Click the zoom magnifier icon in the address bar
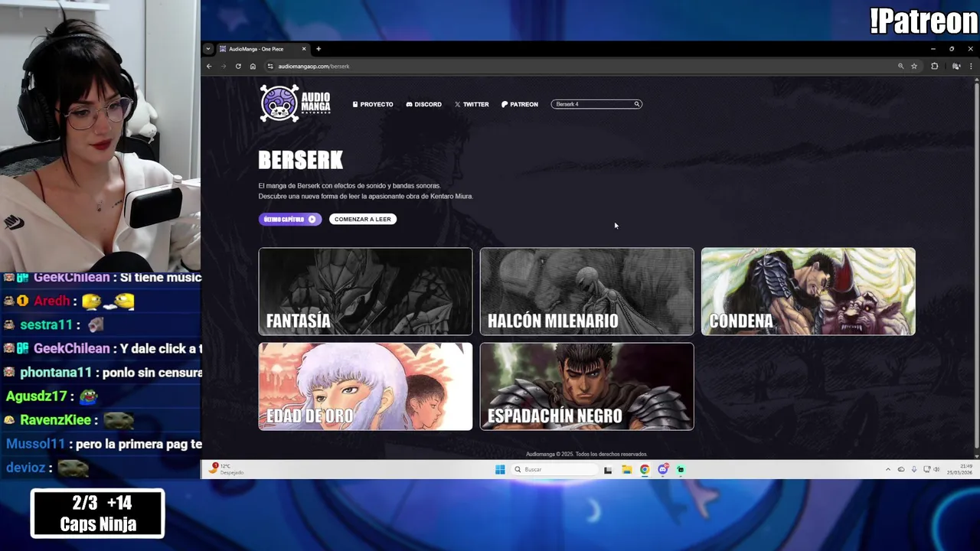This screenshot has width=980, height=551. (900, 67)
